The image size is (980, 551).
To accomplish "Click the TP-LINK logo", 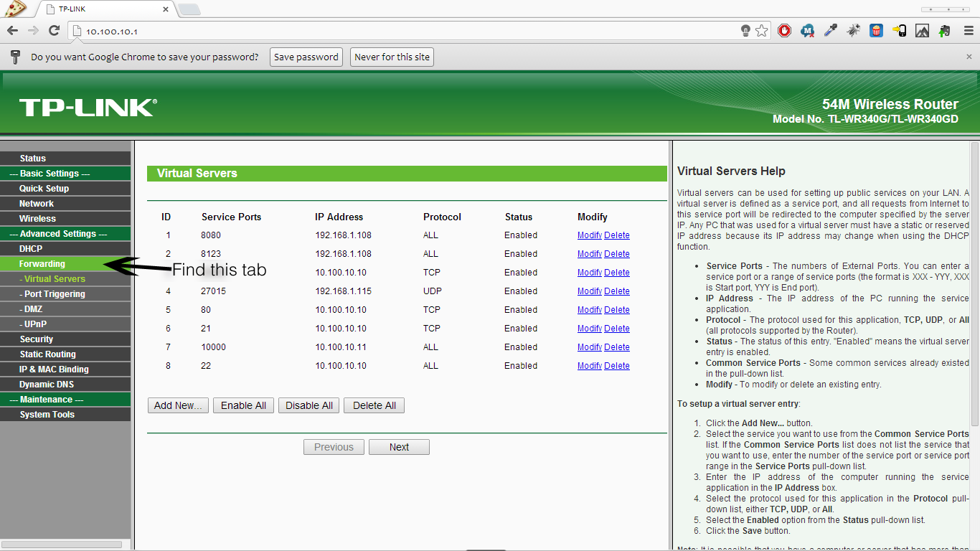I will [x=88, y=108].
